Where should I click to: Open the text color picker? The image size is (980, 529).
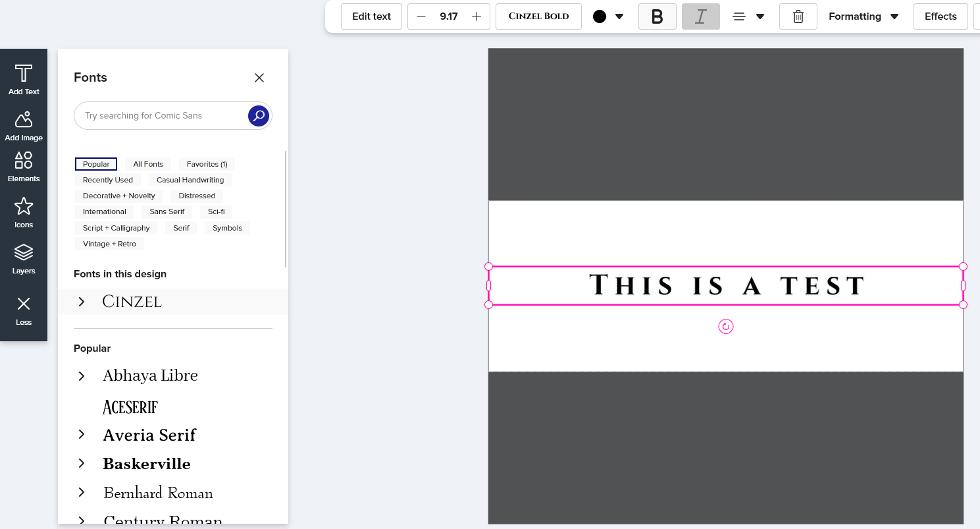pos(608,16)
